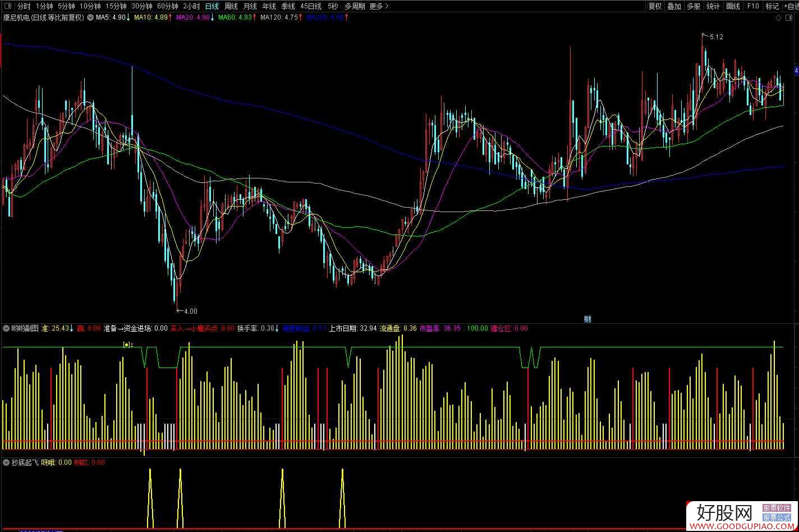Select the 45日线 chart period
The width and height of the screenshot is (799, 532).
click(311, 6)
